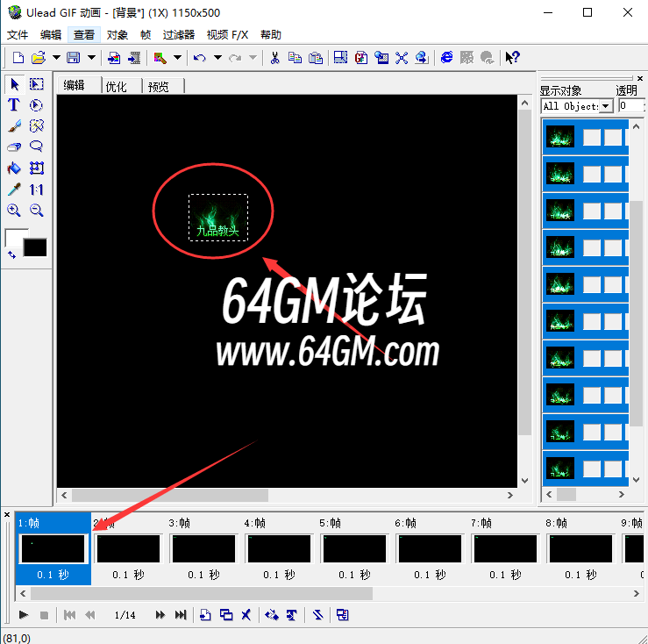Create a new file with the New icon
The width and height of the screenshot is (648, 644).
18,58
